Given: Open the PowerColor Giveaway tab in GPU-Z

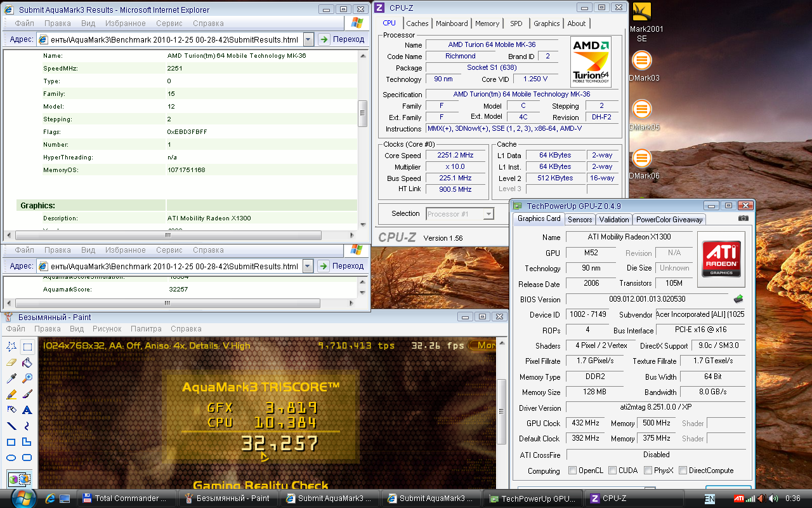Looking at the screenshot, I should point(669,220).
